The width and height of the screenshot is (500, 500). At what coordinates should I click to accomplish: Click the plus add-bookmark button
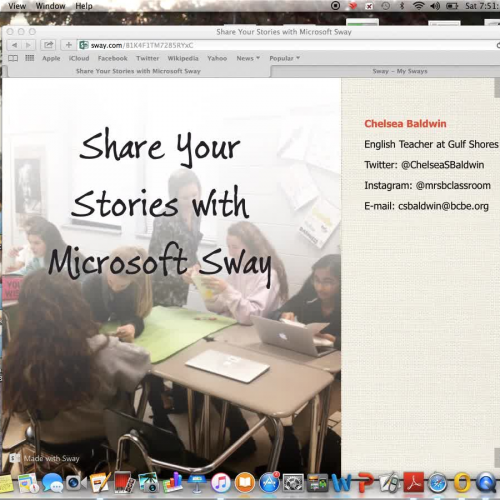(x=68, y=45)
